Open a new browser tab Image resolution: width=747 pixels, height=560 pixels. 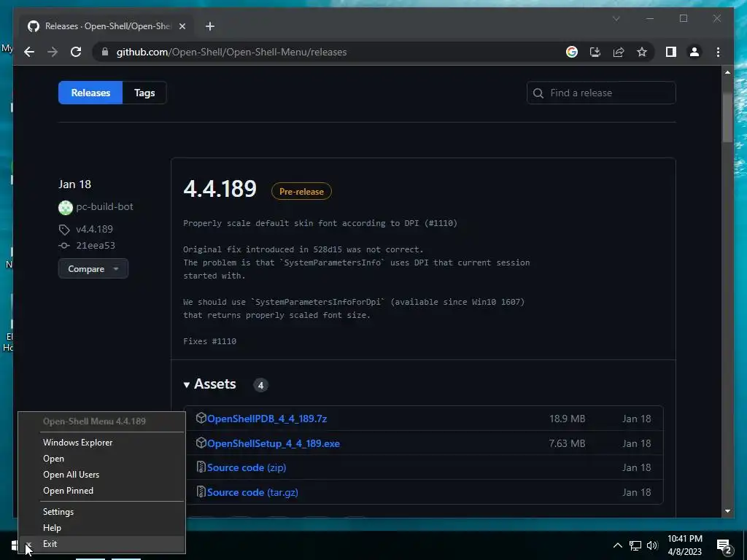(210, 26)
